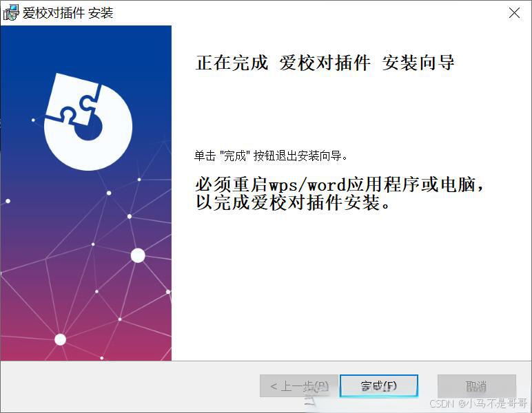Click the bold line 必须重启wps/word应用程序或电脑

coord(339,185)
